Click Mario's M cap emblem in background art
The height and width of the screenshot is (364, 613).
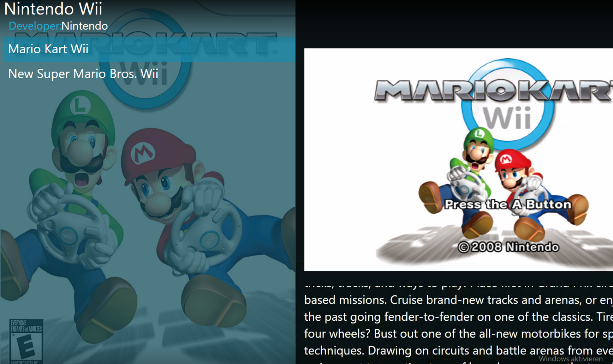[x=143, y=153]
